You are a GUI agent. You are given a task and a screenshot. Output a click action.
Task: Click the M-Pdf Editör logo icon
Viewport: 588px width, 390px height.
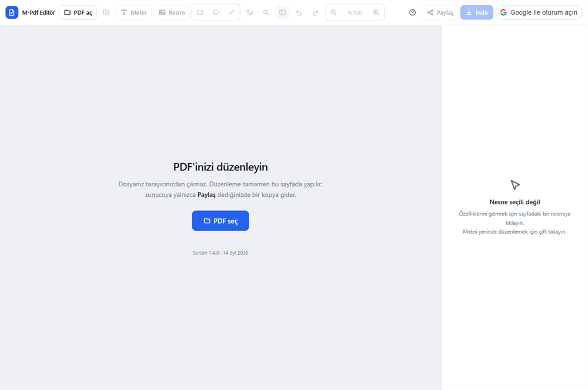click(12, 12)
